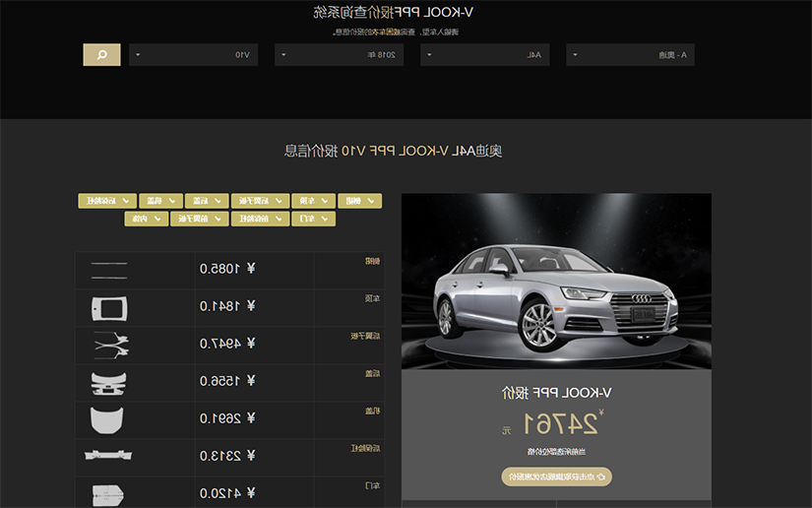Click the 奥迪A4L V-KOOL PPF V10 报价信息 heading

[x=393, y=151]
